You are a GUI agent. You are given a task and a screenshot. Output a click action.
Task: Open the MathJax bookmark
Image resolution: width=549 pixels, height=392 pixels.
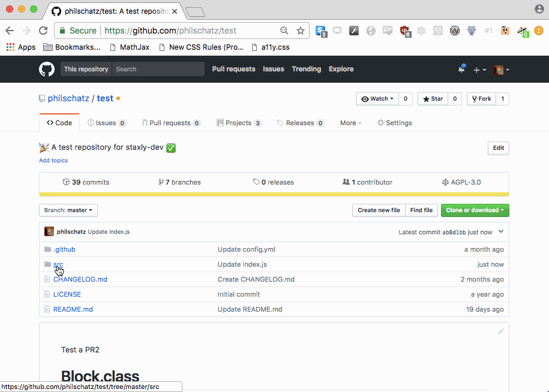(130, 47)
